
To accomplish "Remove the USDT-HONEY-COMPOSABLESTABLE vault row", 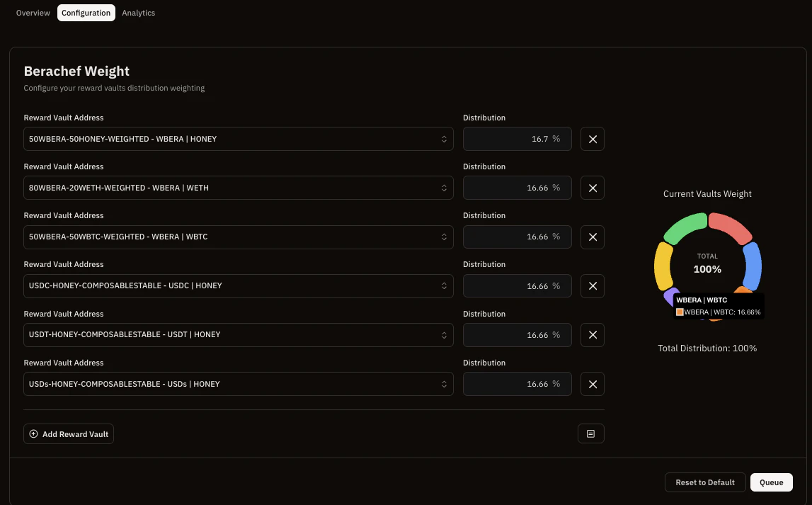I will coord(593,334).
